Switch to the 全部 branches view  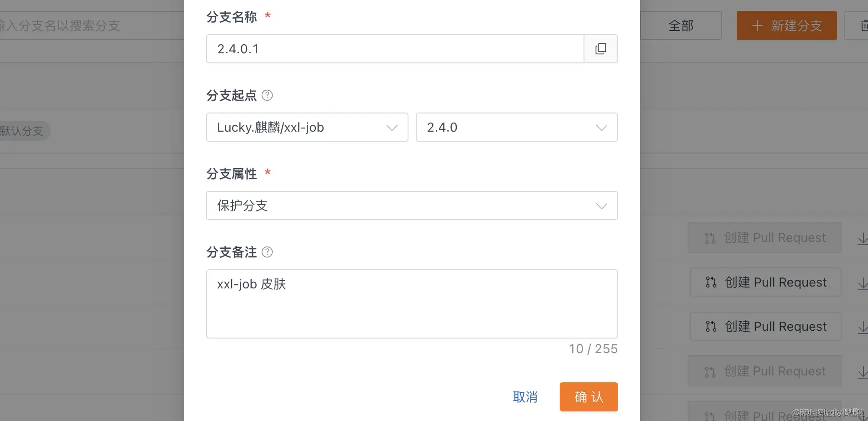(x=680, y=26)
